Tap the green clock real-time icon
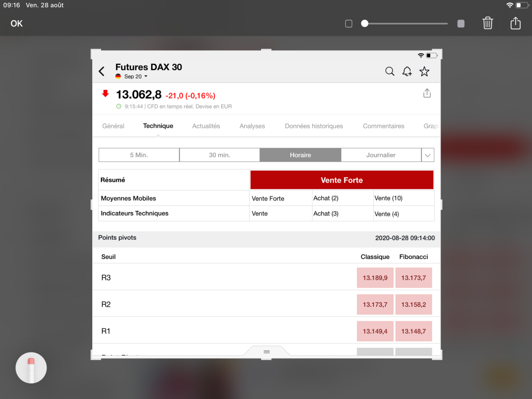The height and width of the screenshot is (399, 532). click(x=118, y=106)
